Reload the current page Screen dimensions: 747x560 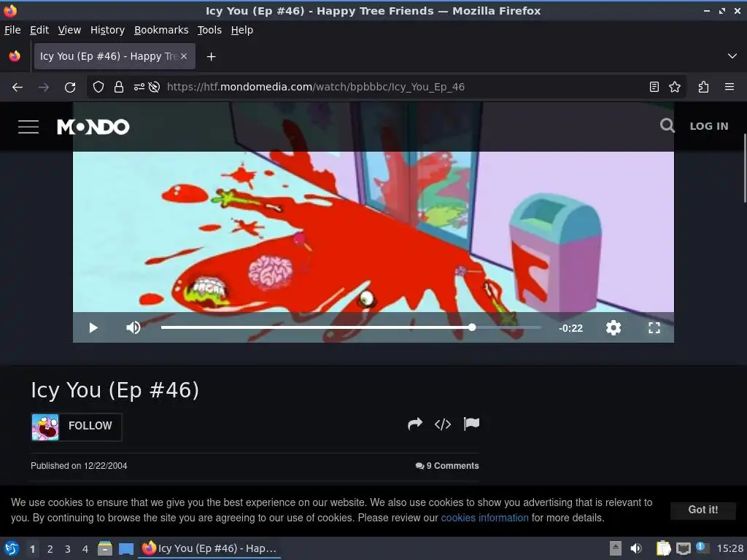(70, 87)
